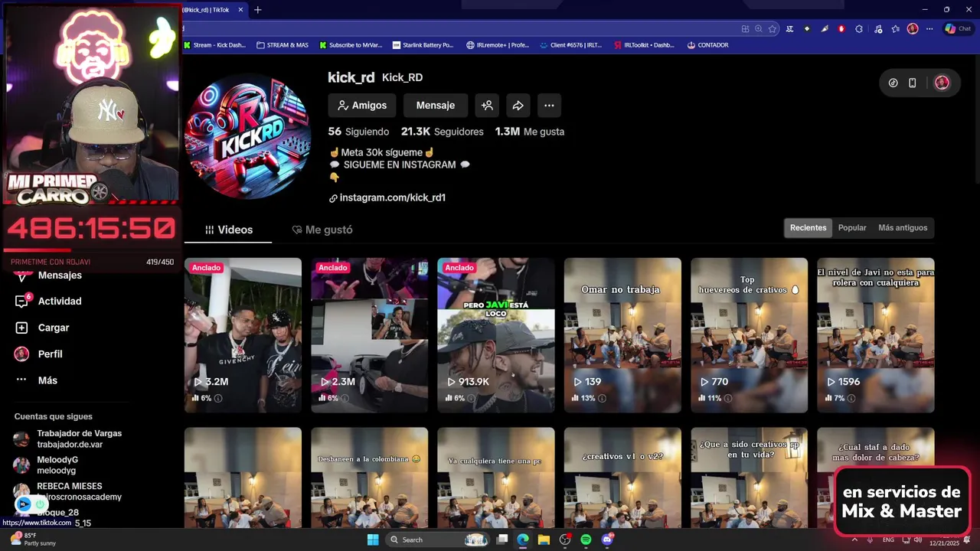Open 'Subscribe to MrVar...' bookmark

352,45
